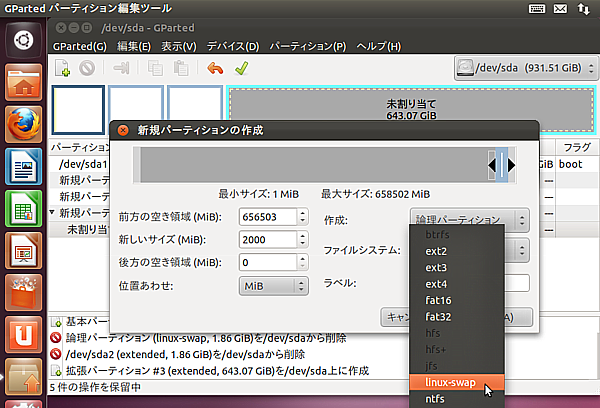Open Ubuntu Dash home launcher icon
The height and width of the screenshot is (408, 600).
[x=24, y=40]
